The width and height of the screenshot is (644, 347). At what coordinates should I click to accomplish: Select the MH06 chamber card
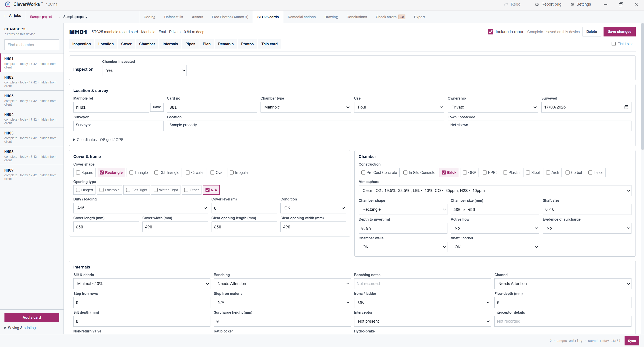[32, 156]
